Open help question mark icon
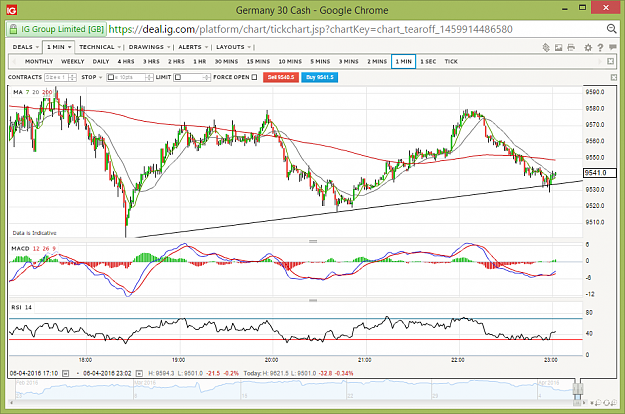Viewport: 625px width, 414px height. [x=600, y=47]
